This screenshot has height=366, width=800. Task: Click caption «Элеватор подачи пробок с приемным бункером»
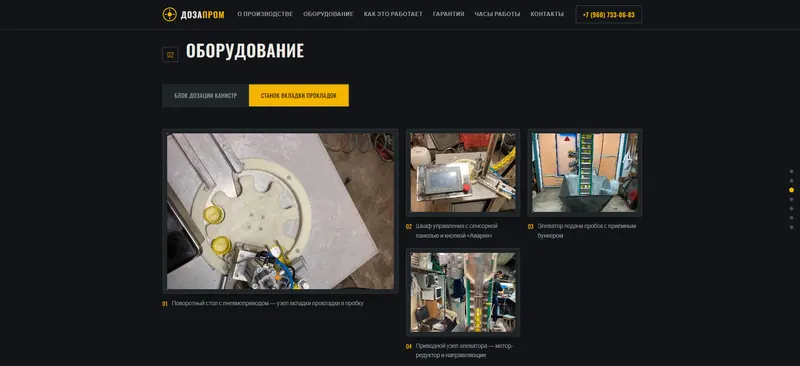(x=587, y=231)
